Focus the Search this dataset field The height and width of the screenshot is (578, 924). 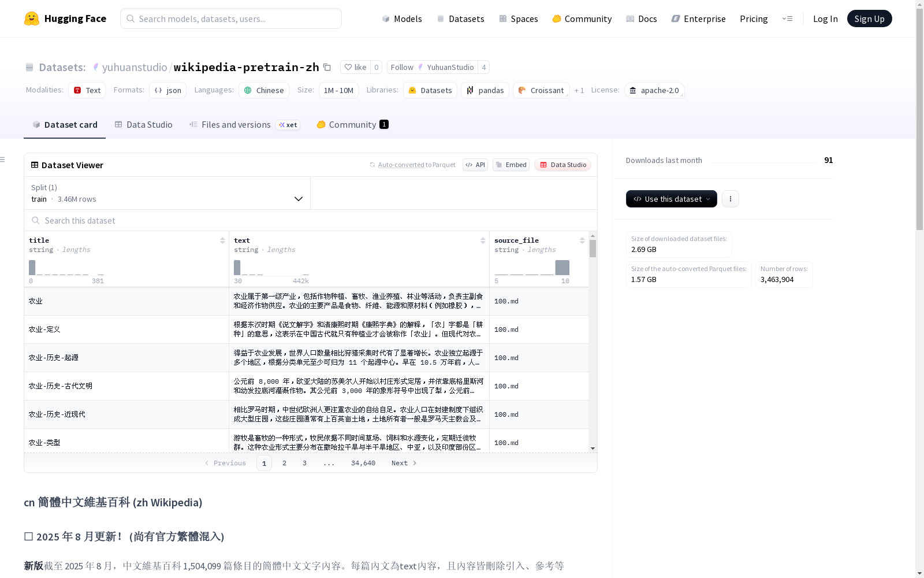(x=311, y=221)
